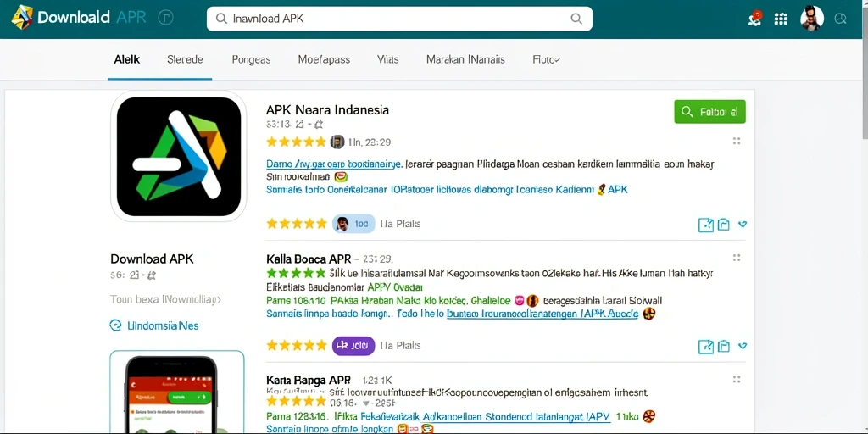Click Toun bexa INowmolliay sidebar link
The width and height of the screenshot is (868, 434).
point(165,300)
